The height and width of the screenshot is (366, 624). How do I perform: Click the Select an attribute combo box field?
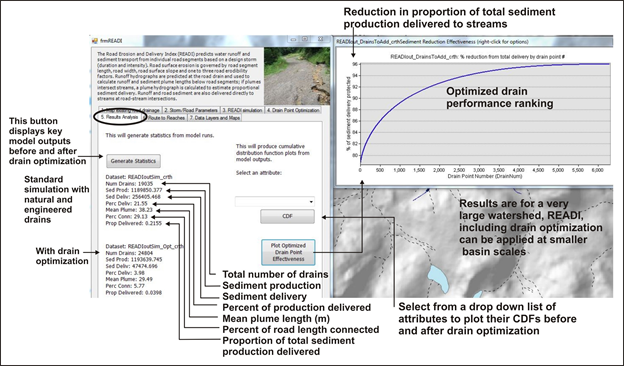pyautogui.click(x=275, y=202)
